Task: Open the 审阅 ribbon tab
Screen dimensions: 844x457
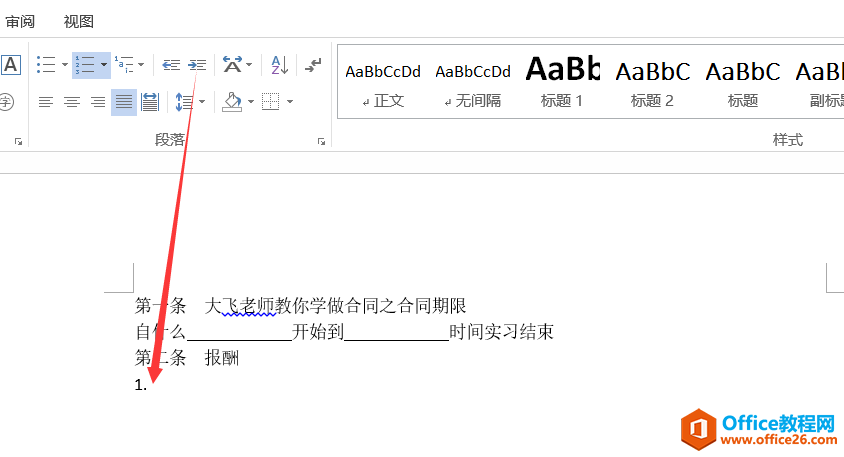Action: click(20, 22)
